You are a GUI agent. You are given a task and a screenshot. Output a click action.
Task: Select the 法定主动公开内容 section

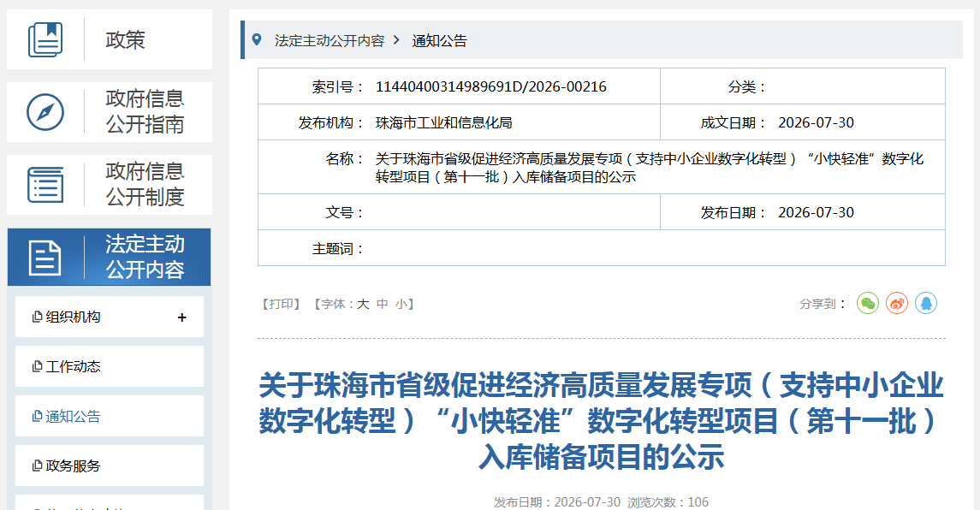[110, 258]
